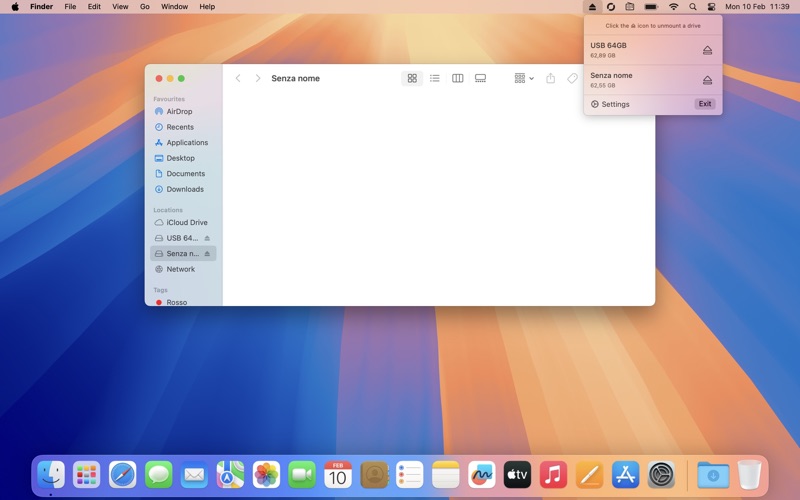Open iCloud Drive in the sidebar
The height and width of the screenshot is (500, 800).
coord(184,222)
